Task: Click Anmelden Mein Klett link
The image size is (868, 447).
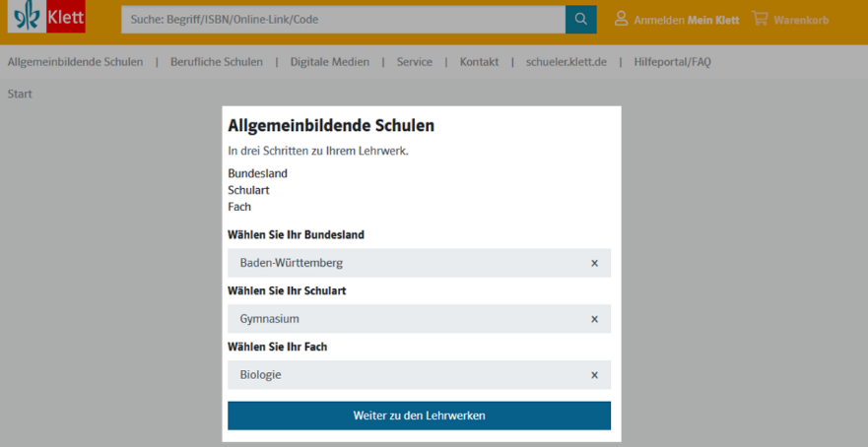Action: tap(686, 20)
